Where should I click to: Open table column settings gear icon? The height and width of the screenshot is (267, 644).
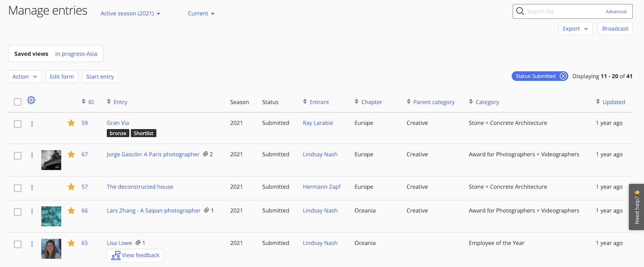pyautogui.click(x=31, y=101)
